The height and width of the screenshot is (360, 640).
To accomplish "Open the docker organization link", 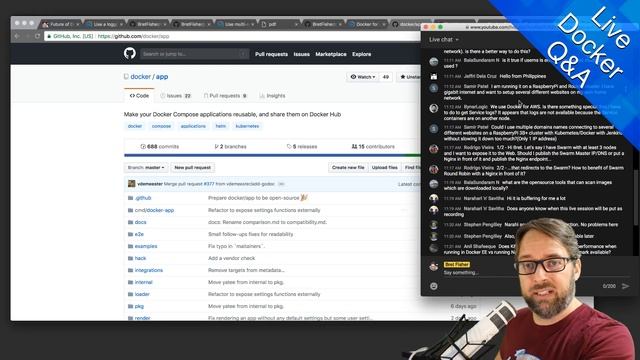I will coord(140,76).
